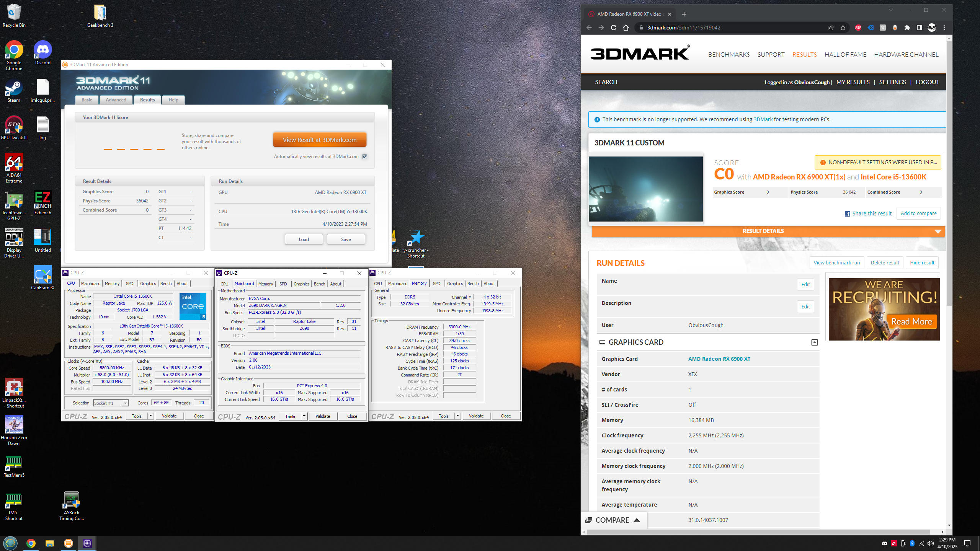Edit the Name field on the result page
The image size is (980, 551).
(x=805, y=285)
